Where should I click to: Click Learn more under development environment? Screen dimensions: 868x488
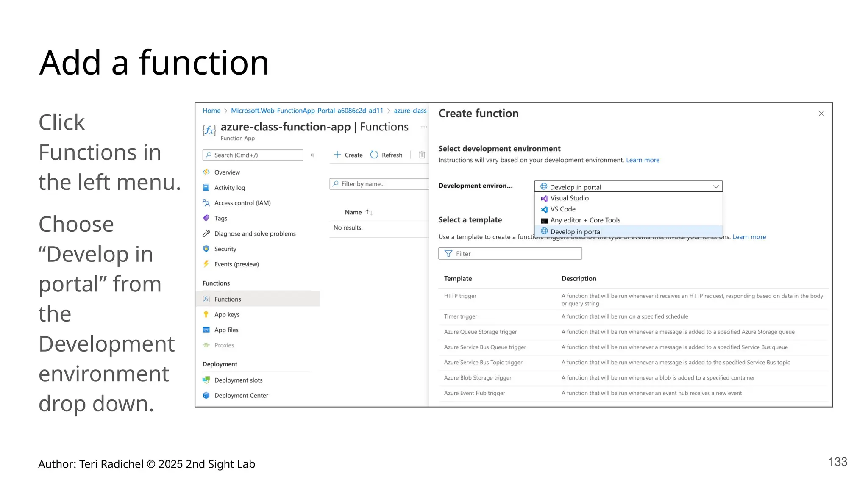point(643,160)
